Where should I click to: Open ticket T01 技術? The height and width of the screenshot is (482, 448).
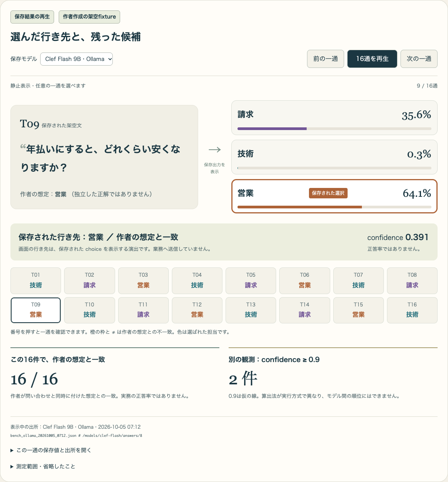(x=36, y=281)
